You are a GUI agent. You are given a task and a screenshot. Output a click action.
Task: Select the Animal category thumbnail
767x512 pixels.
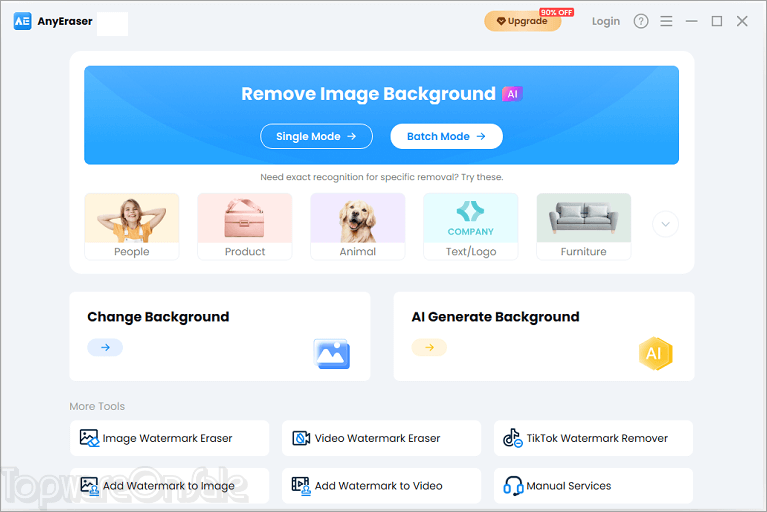click(358, 226)
